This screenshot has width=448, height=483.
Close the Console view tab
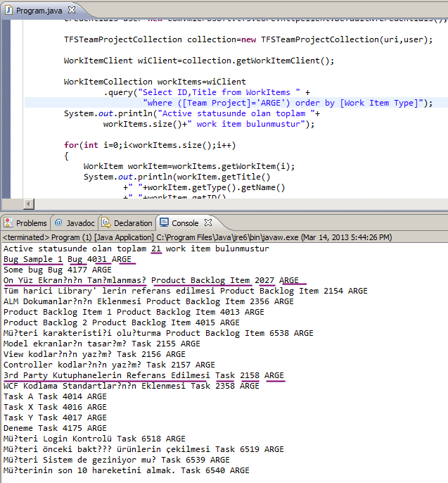(x=210, y=223)
